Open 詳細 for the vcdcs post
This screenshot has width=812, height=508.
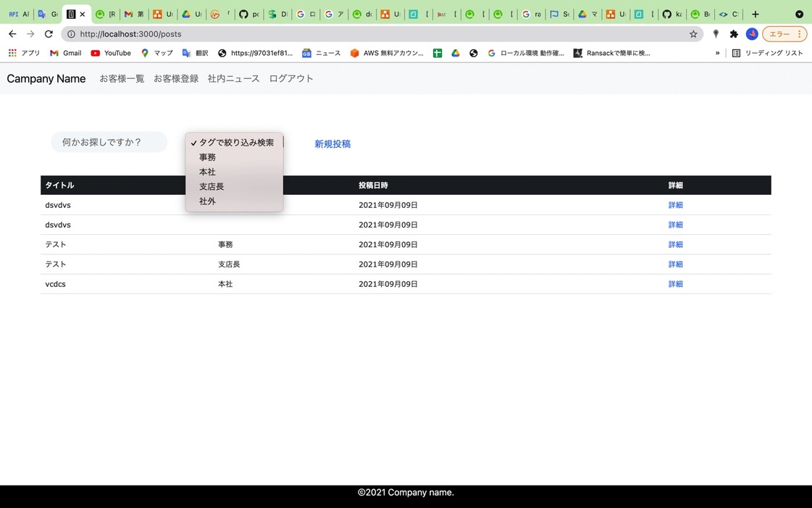(675, 284)
